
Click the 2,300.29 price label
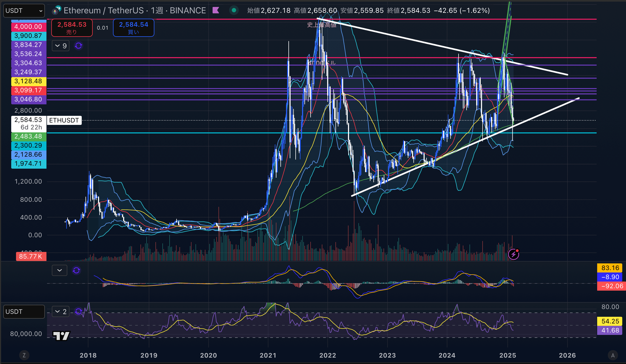29,145
